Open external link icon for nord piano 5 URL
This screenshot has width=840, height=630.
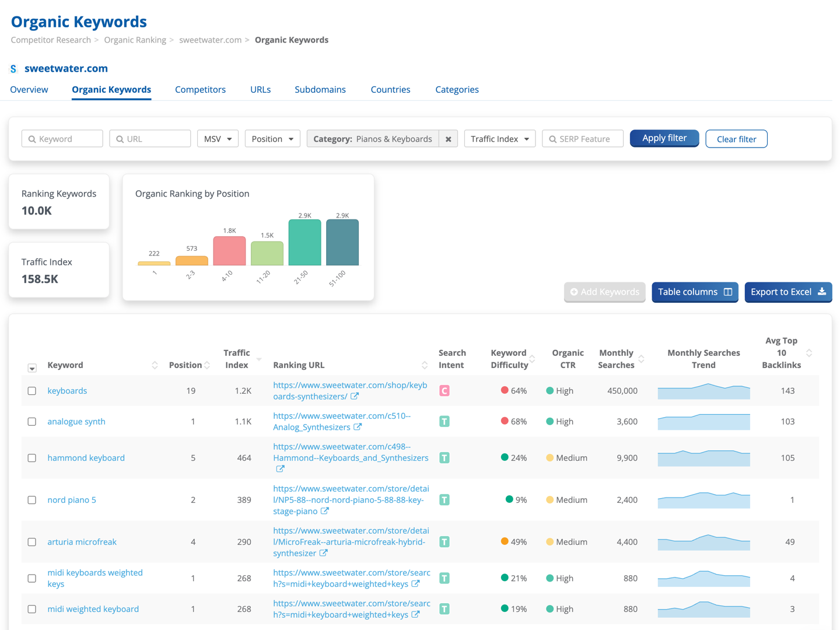coord(325,511)
